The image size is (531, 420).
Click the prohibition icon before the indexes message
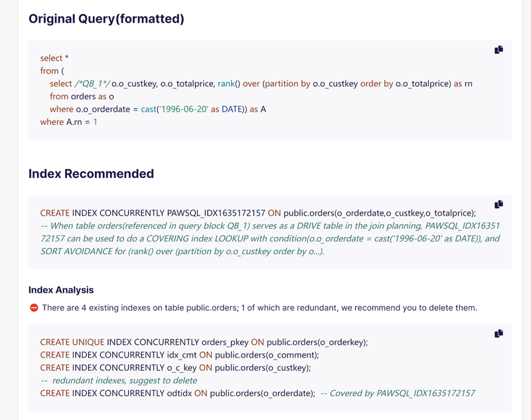33,308
